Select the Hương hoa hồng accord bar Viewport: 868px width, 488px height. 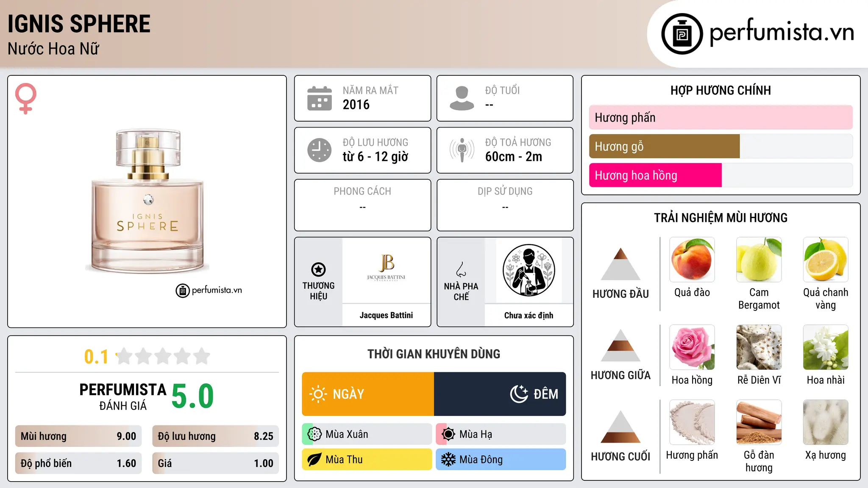tap(721, 175)
